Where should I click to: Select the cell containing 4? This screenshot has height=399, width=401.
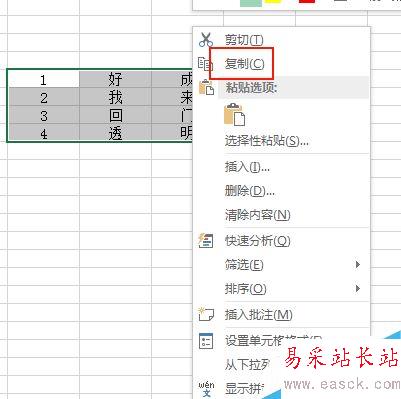tap(43, 133)
